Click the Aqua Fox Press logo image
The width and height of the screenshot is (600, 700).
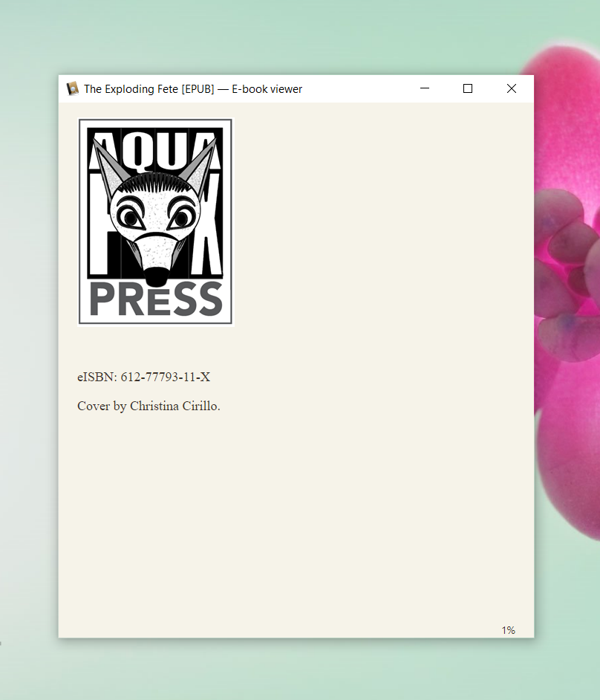click(x=156, y=221)
